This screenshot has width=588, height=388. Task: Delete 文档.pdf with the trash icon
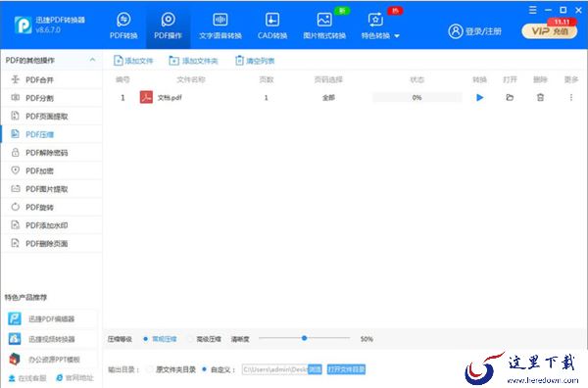click(540, 97)
